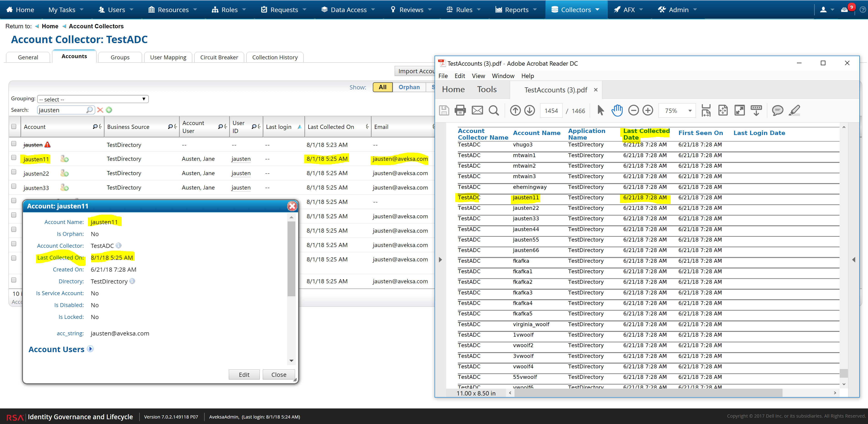Click the zoom out minus icon

[633, 110]
